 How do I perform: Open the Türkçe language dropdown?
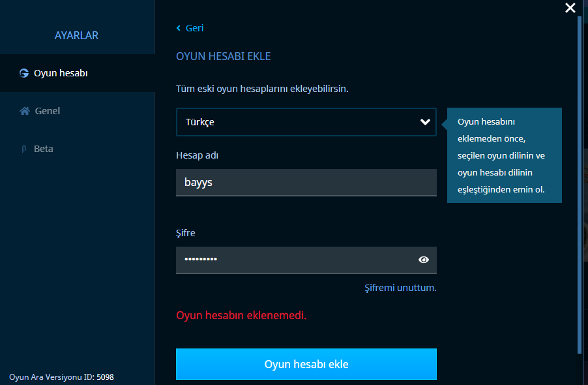click(306, 122)
